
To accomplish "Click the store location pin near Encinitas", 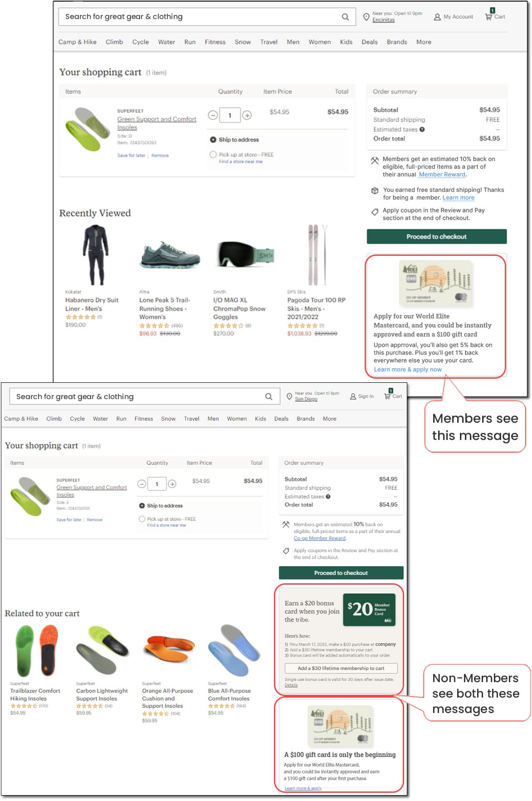I will click(x=366, y=17).
